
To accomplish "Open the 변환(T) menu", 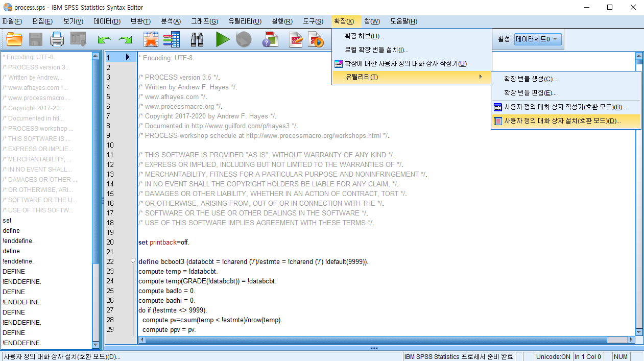I will point(140,21).
